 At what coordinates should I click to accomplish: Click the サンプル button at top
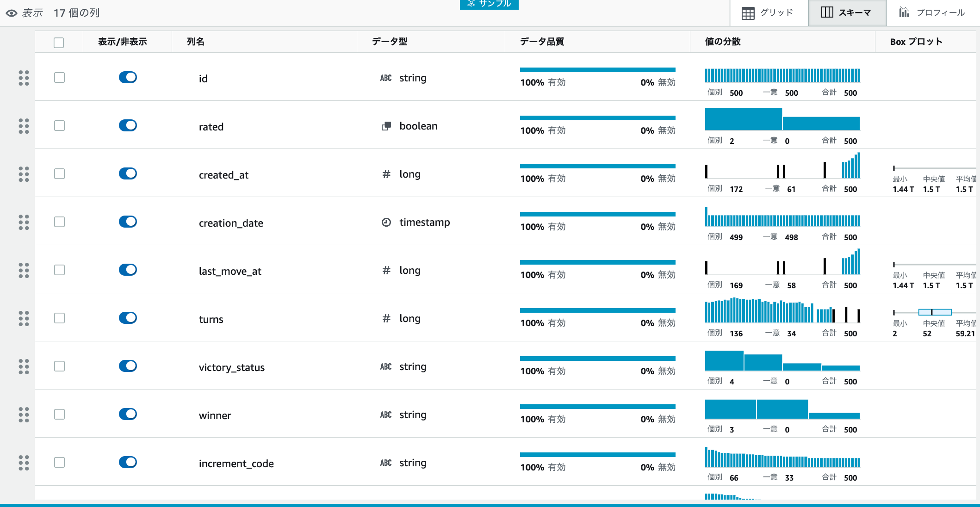click(x=489, y=4)
